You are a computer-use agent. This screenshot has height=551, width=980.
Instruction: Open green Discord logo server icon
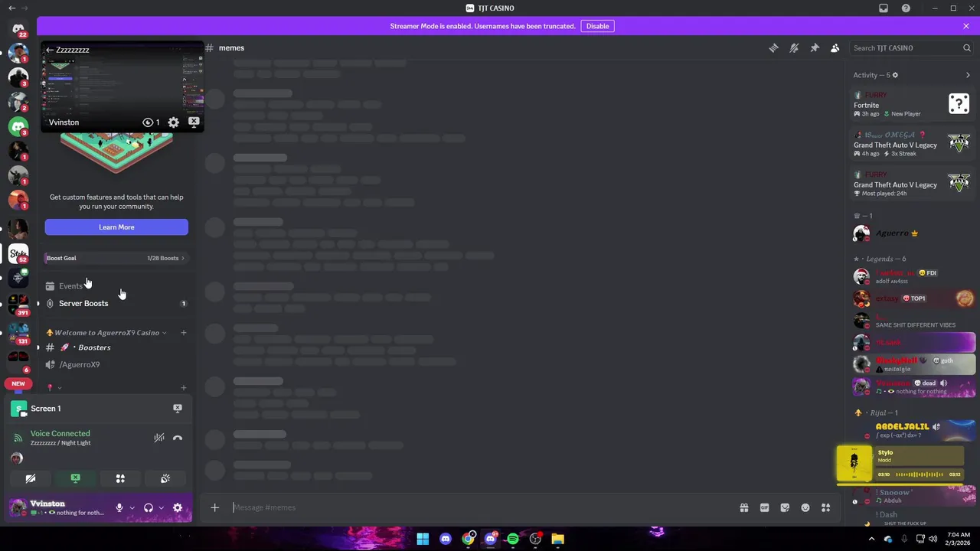click(18, 126)
